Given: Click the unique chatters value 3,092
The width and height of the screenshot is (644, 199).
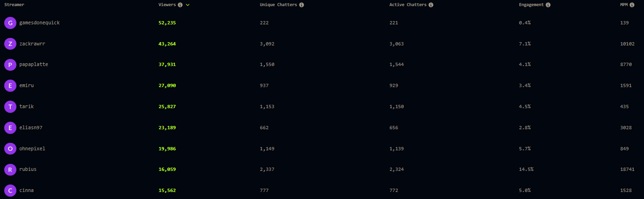Looking at the screenshot, I should [x=267, y=44].
